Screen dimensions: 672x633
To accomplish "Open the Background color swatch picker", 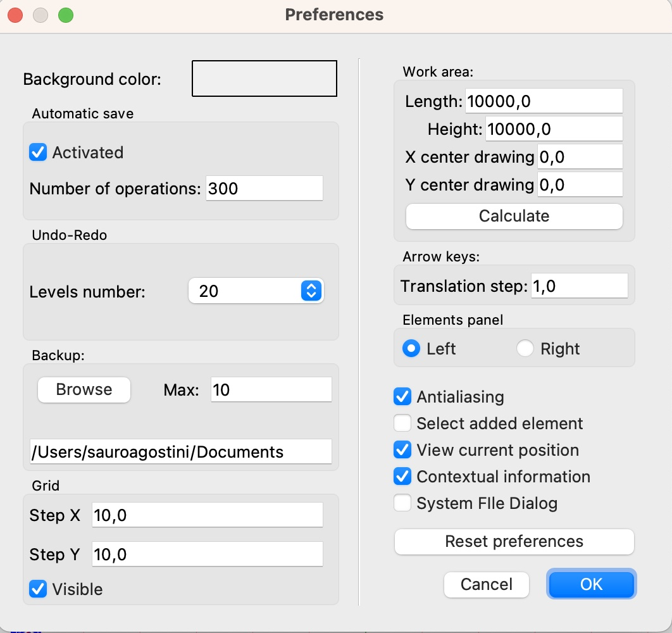I will pos(264,78).
